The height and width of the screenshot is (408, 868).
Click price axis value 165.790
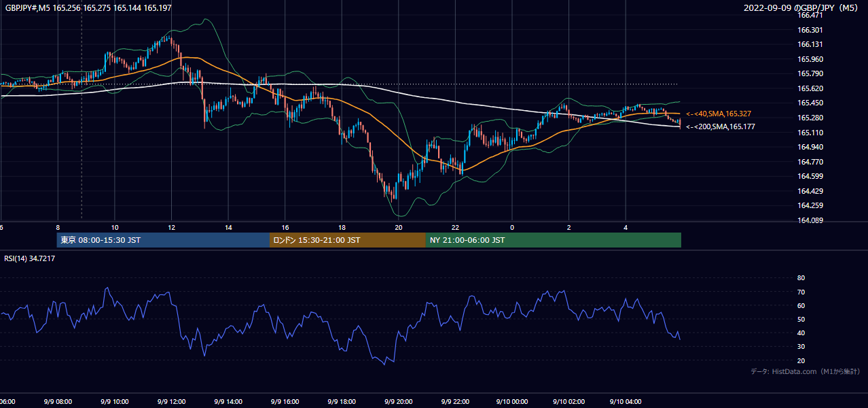click(810, 73)
